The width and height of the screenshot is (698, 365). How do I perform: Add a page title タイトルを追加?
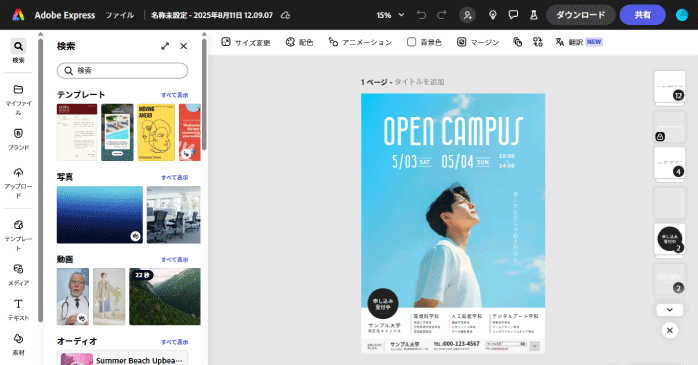(x=419, y=82)
